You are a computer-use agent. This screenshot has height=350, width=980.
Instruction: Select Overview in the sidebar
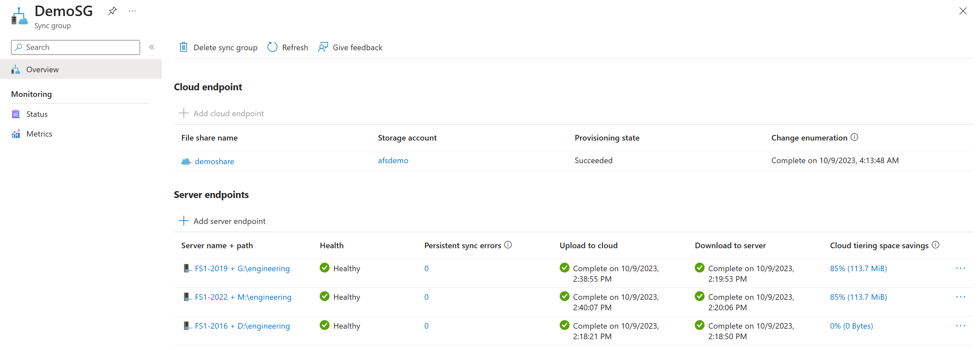(42, 69)
